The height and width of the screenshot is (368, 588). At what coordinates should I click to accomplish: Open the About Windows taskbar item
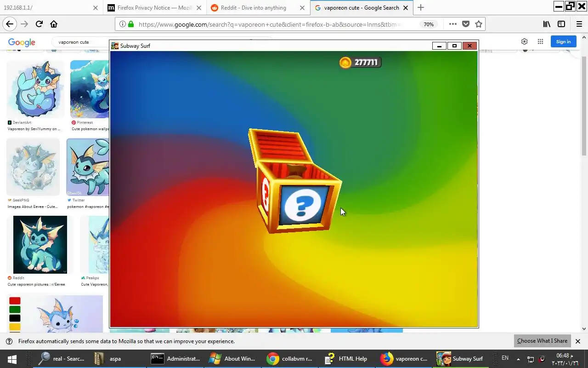tap(233, 359)
